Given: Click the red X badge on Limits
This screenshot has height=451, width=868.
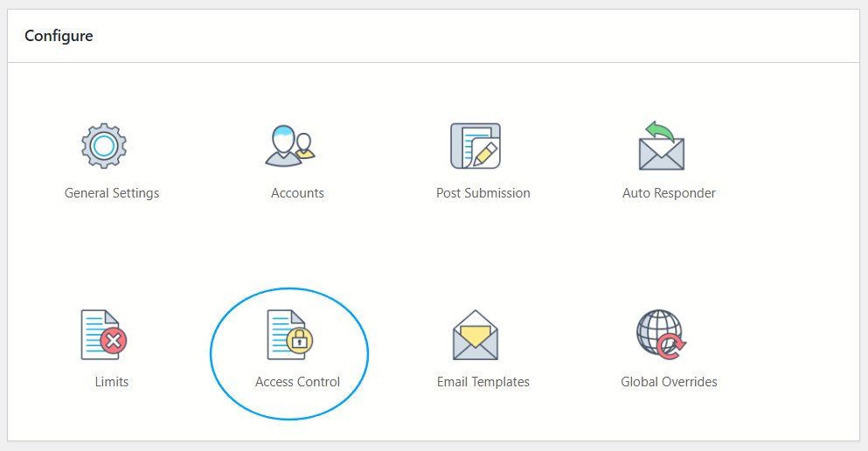Looking at the screenshot, I should [x=114, y=340].
